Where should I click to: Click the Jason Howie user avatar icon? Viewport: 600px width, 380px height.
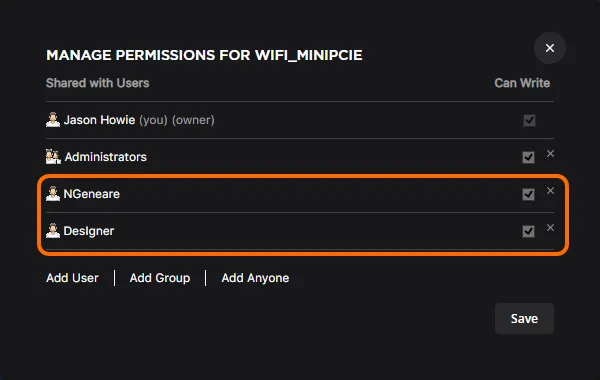click(x=53, y=120)
